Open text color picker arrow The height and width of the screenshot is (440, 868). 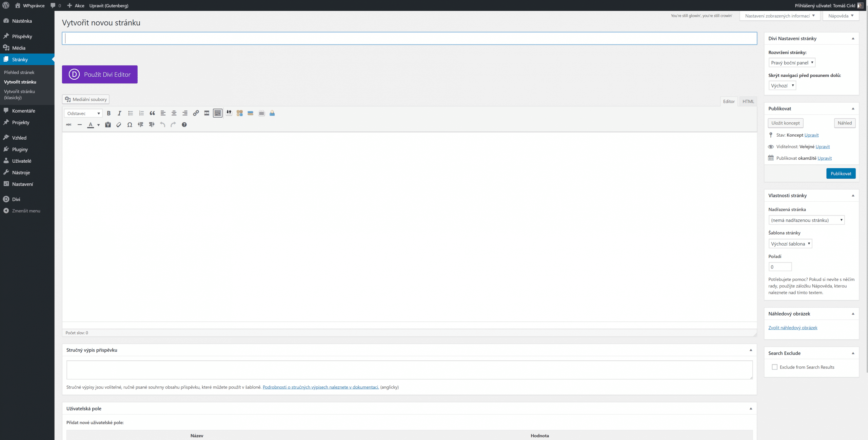[98, 125]
